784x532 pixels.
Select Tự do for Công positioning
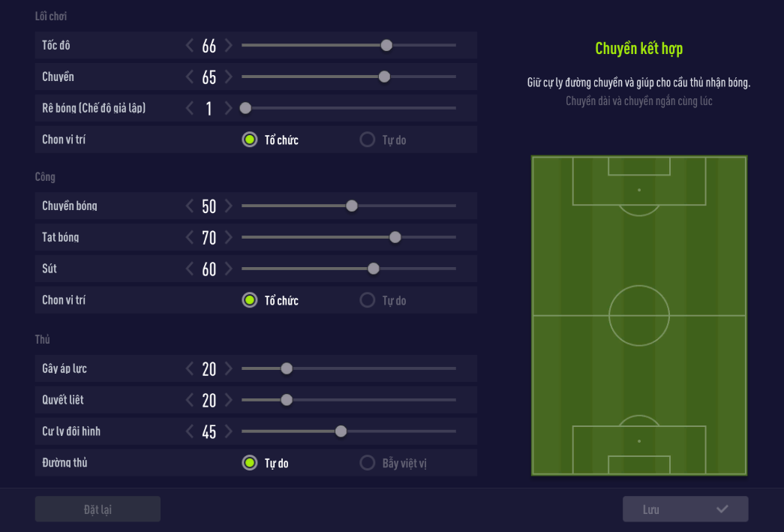368,301
